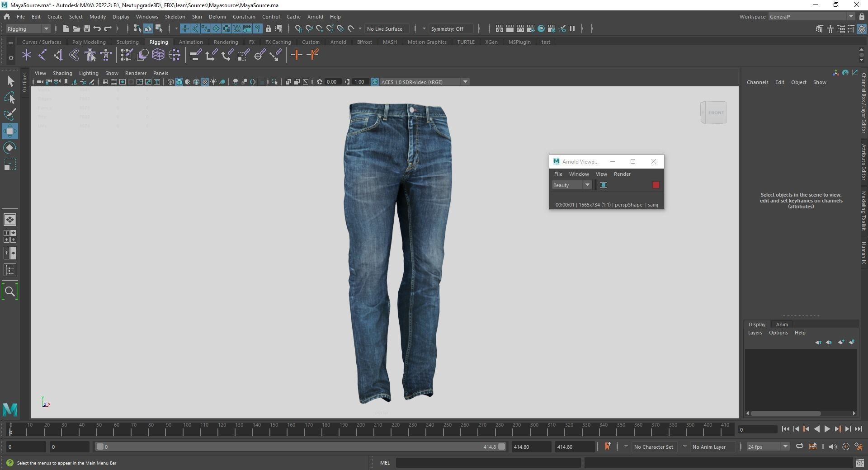The image size is (868, 470).
Task: Click the FRONT view cube
Action: [x=714, y=113]
